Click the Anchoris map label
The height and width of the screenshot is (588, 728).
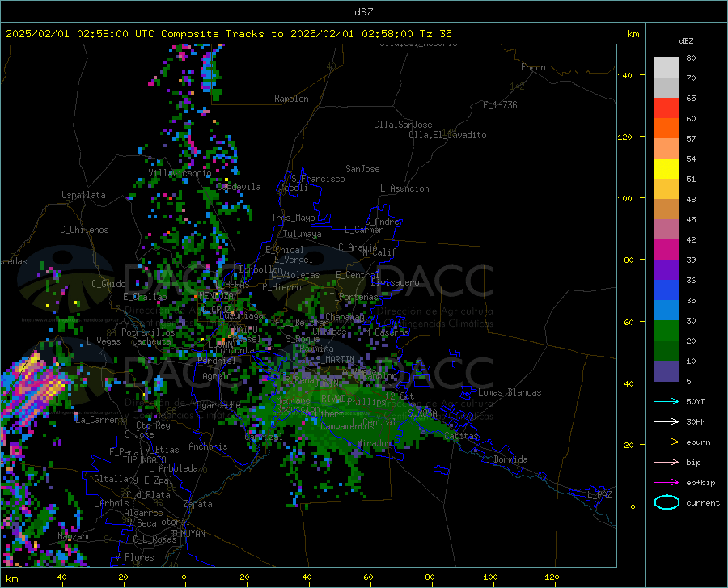pyautogui.click(x=208, y=446)
